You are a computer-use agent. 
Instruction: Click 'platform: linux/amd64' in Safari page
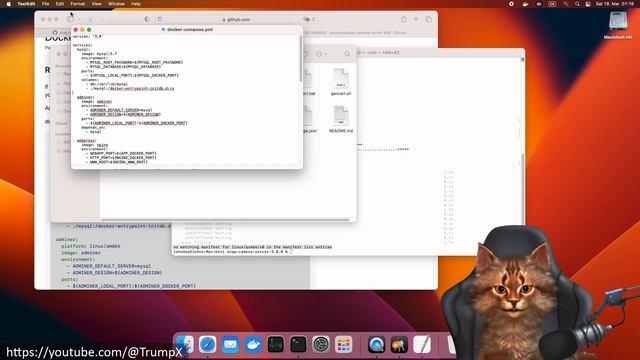pyautogui.click(x=91, y=246)
